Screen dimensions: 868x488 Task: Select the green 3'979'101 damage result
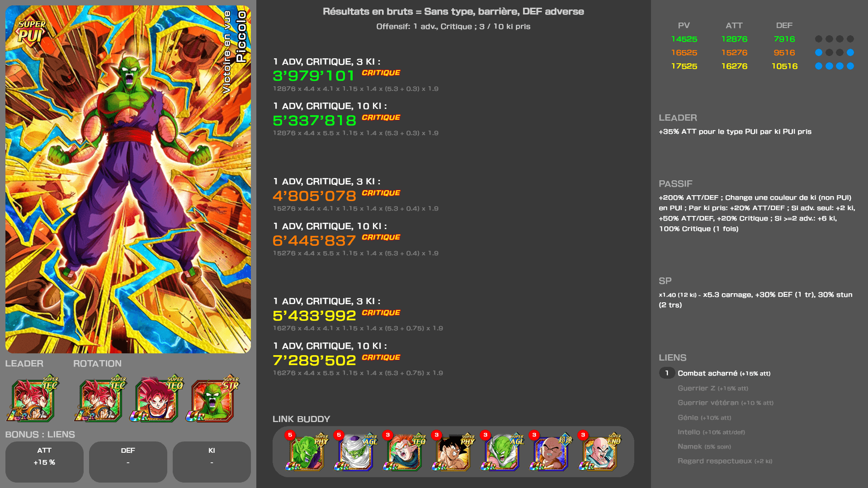click(313, 76)
